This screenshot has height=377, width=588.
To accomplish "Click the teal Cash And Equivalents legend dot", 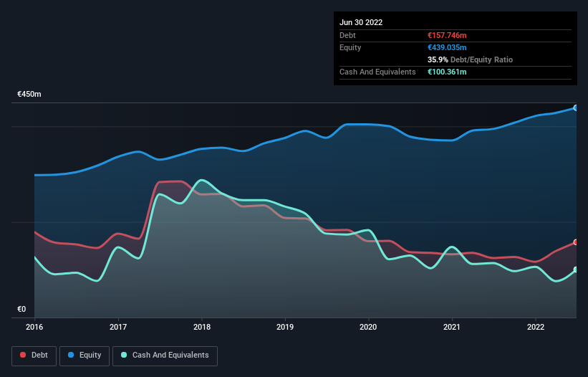I will [124, 355].
